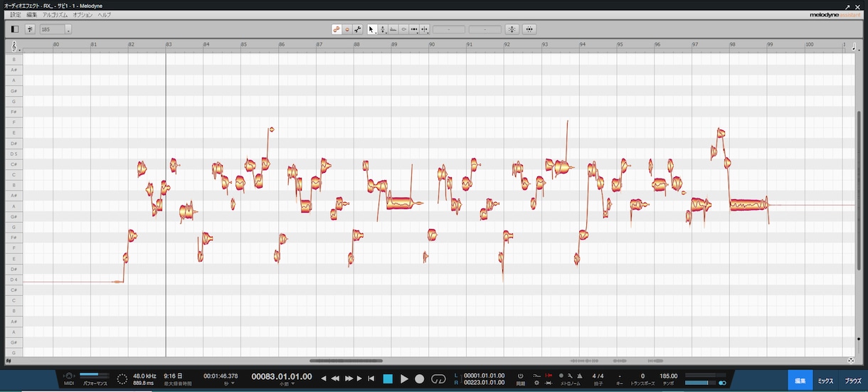Select the main arrow tool
The image size is (868, 392).
coord(372,29)
